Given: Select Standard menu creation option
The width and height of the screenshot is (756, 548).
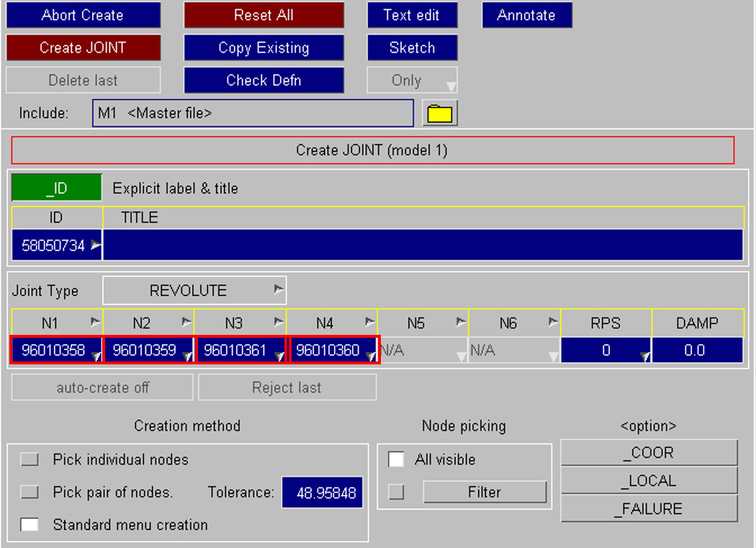Looking at the screenshot, I should tap(30, 524).
